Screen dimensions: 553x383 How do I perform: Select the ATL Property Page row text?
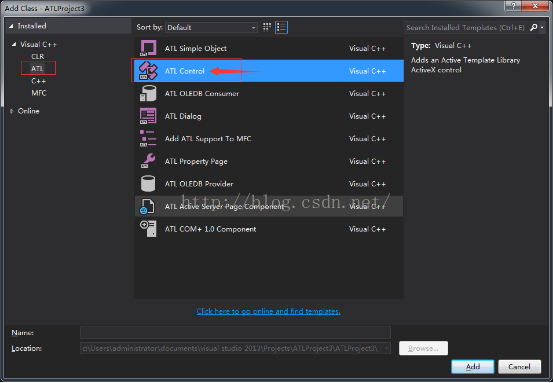click(196, 162)
